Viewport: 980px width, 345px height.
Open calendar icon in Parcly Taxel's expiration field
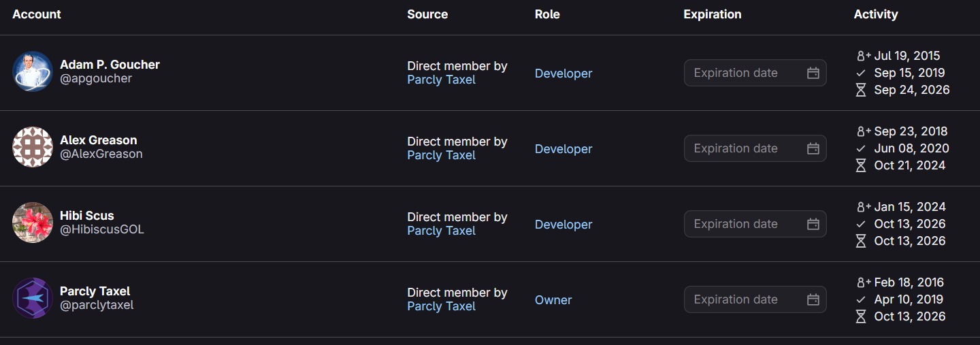813,299
